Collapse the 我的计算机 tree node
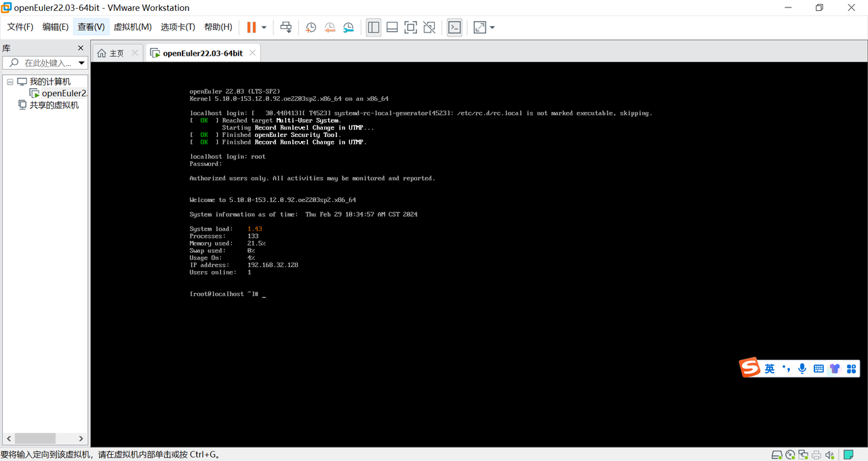Viewport: 868px width, 461px height. [10, 82]
